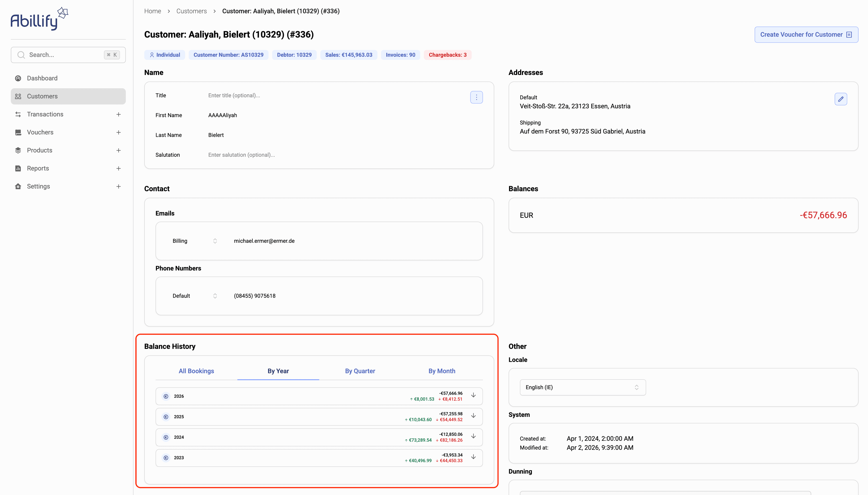Click the euro icon beside 2024
The height and width of the screenshot is (495, 868).
point(166,437)
